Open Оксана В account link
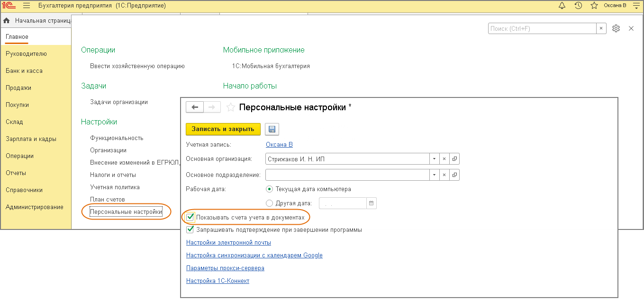The image size is (644, 299). click(279, 145)
